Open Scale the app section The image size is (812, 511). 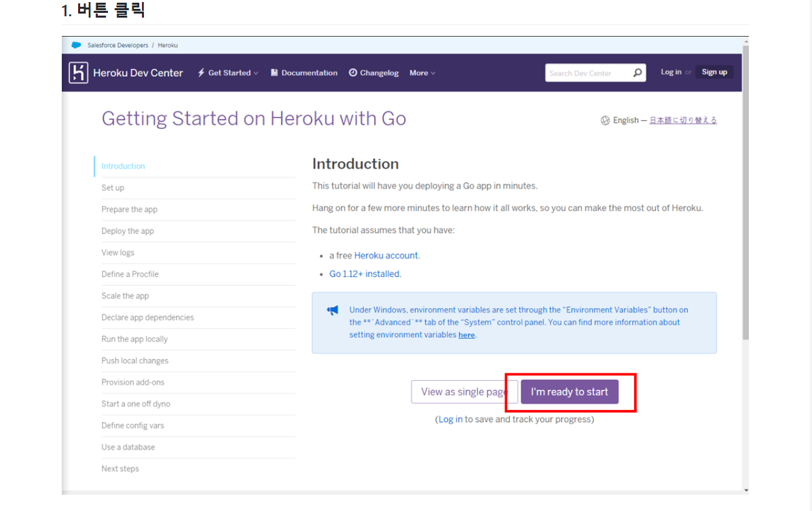(125, 296)
